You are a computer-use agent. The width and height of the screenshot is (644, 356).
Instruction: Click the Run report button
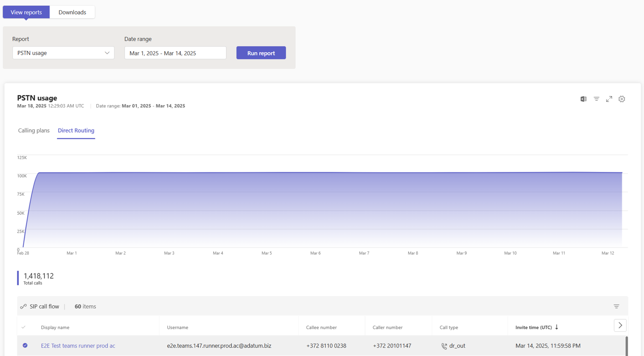tap(261, 53)
